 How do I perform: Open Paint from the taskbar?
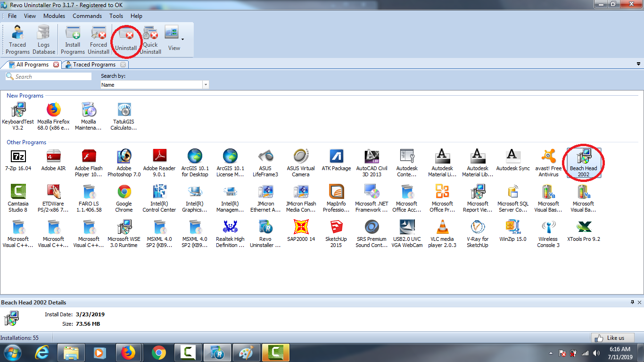coord(246,353)
